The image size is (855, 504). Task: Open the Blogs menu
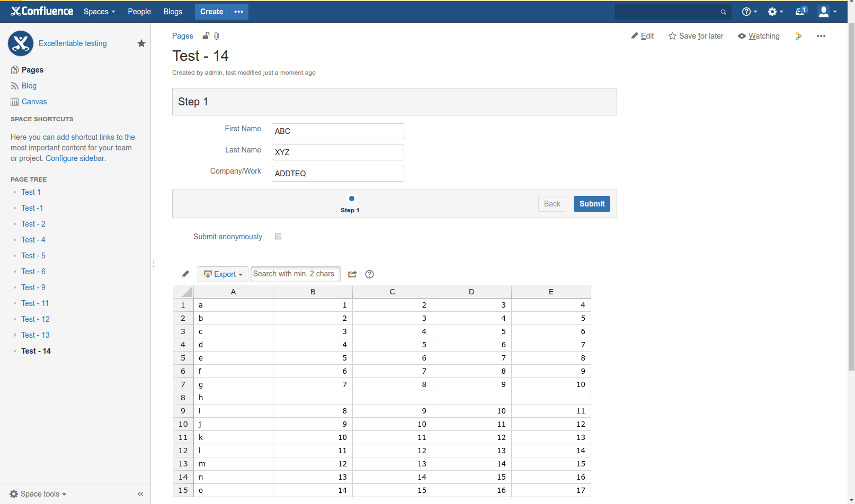(x=172, y=11)
